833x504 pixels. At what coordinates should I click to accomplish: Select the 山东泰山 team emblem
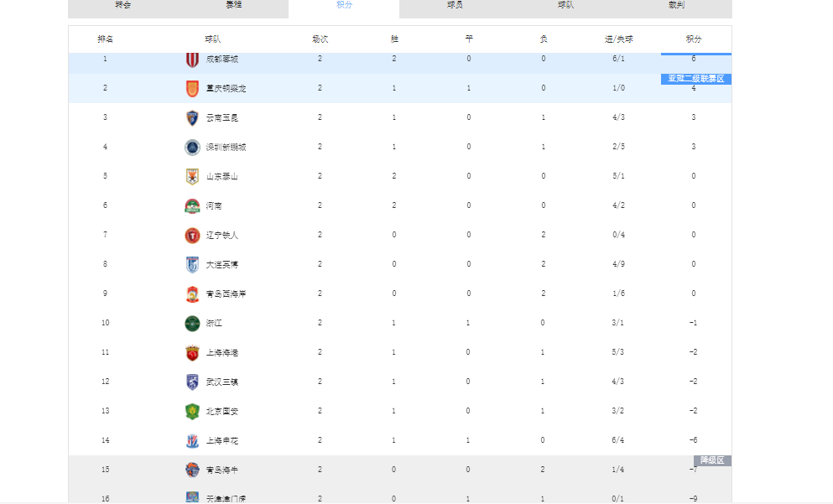[x=192, y=176]
